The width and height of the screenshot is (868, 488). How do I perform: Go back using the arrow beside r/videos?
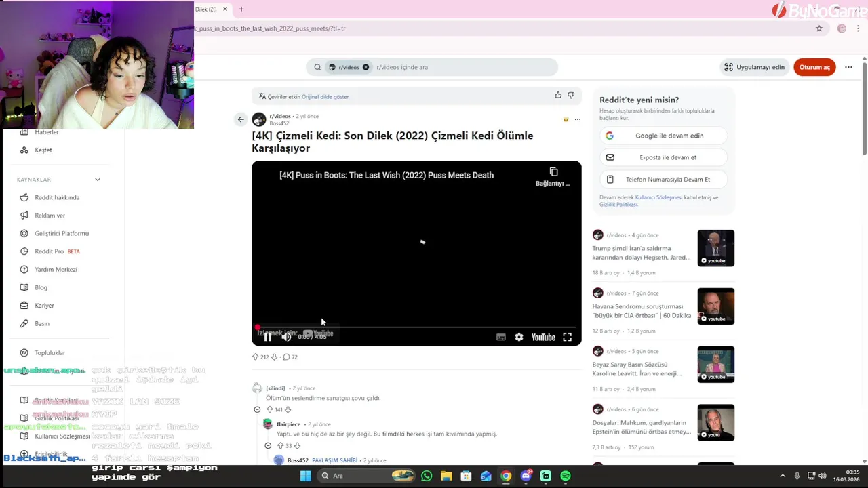(240, 119)
